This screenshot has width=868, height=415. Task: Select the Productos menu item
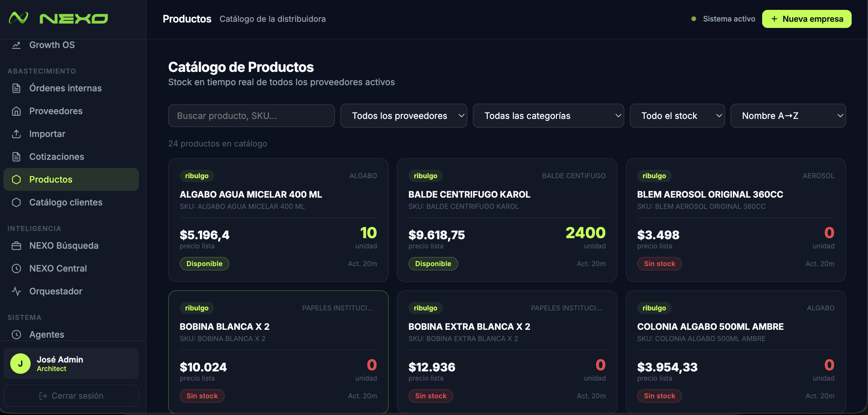[71, 180]
